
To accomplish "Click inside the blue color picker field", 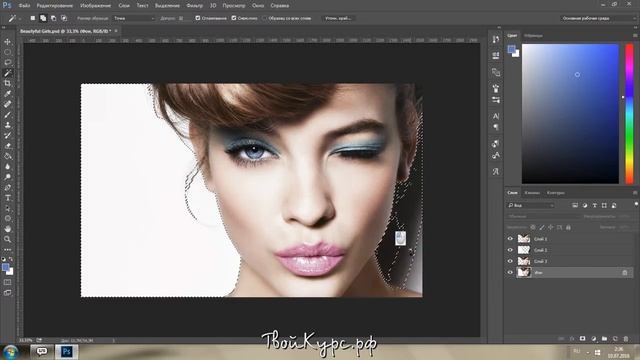I will pyautogui.click(x=570, y=114).
